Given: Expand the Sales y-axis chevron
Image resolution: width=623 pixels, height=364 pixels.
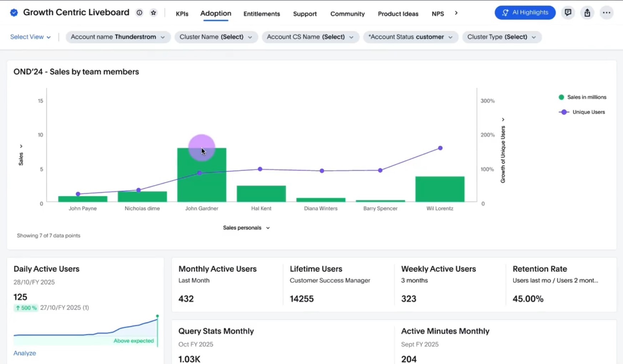Looking at the screenshot, I should tap(21, 146).
